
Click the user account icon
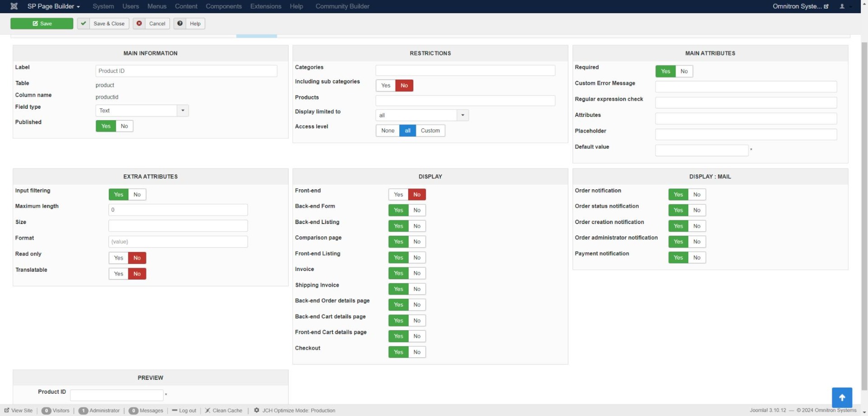point(842,6)
